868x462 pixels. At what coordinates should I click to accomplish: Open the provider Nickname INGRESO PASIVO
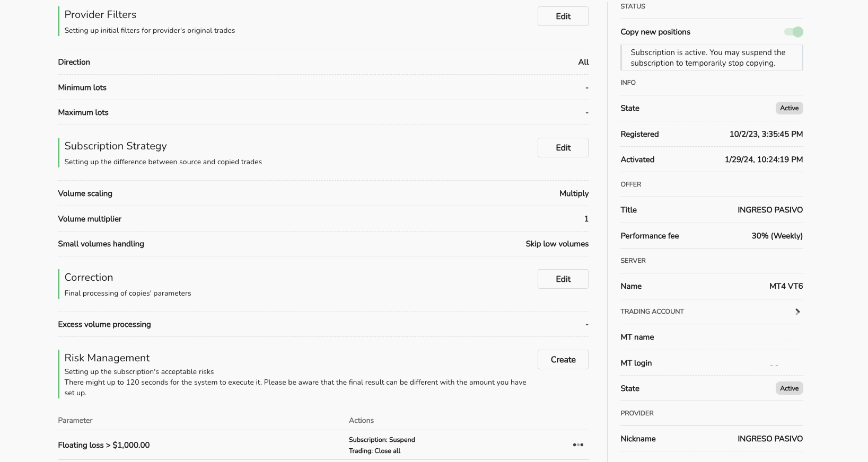tap(770, 439)
